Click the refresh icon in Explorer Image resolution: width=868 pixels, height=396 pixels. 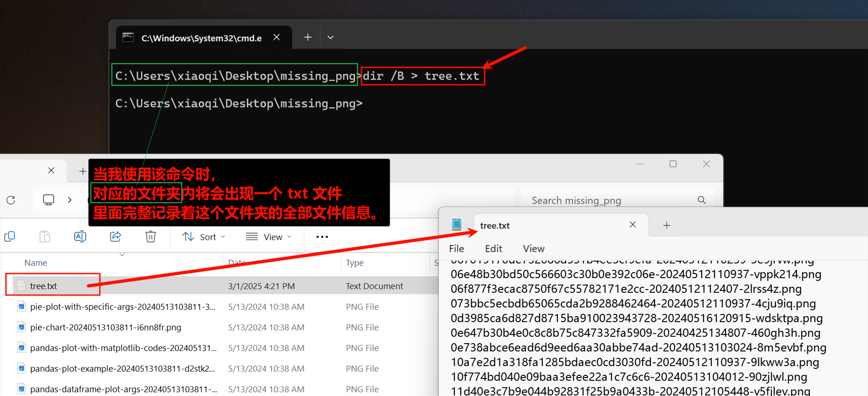pos(11,200)
